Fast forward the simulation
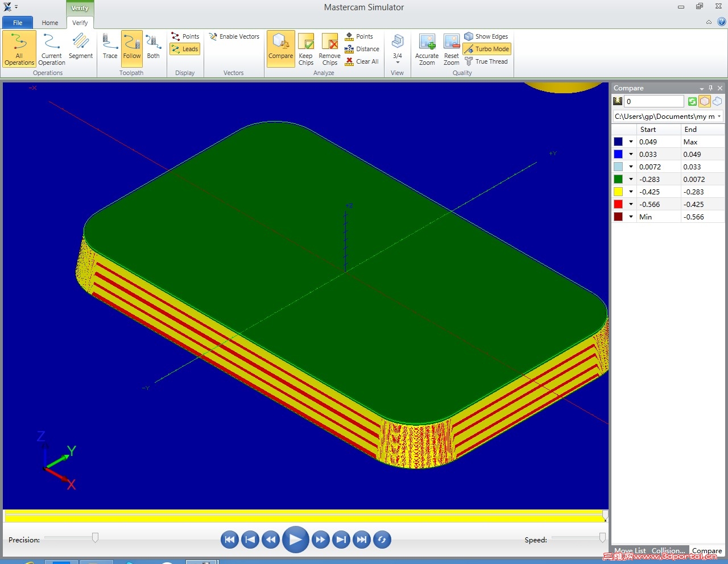Screen dimensions: 728x564 coord(320,540)
